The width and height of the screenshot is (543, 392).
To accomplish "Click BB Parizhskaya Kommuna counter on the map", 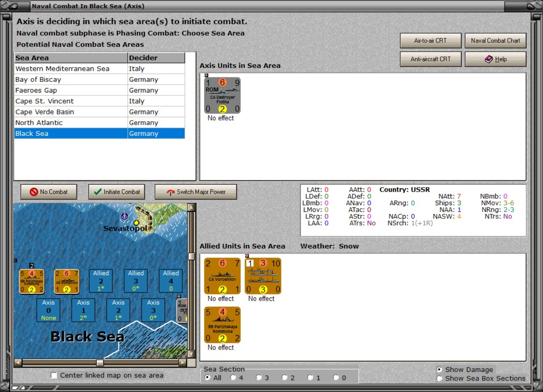I will [x=32, y=281].
